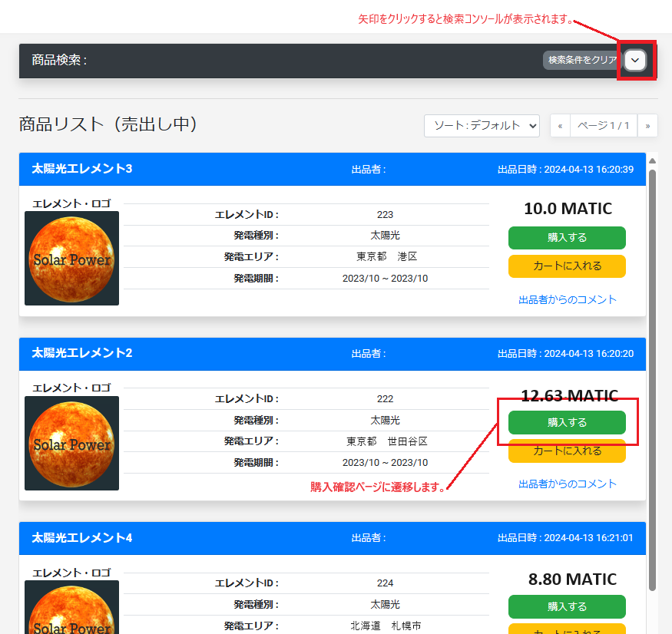Open the ソート：デフォルト sort dropdown

click(482, 126)
